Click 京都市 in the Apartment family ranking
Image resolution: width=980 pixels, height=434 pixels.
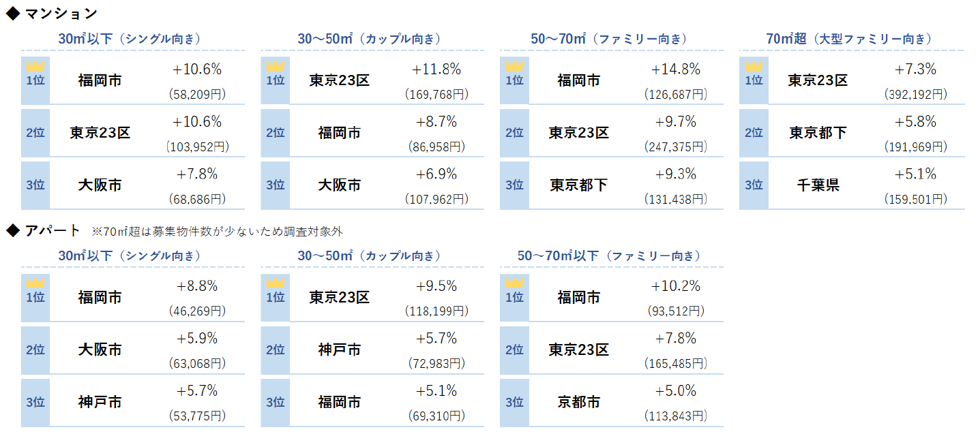pyautogui.click(x=578, y=402)
